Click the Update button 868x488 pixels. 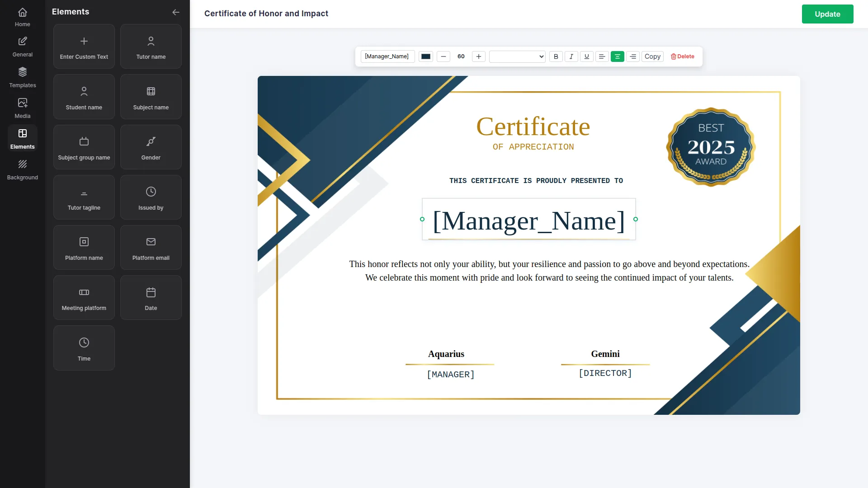(827, 14)
